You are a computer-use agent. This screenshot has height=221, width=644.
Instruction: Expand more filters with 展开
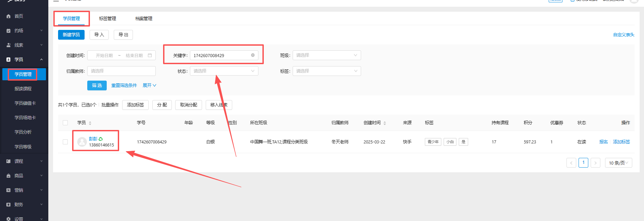149,85
